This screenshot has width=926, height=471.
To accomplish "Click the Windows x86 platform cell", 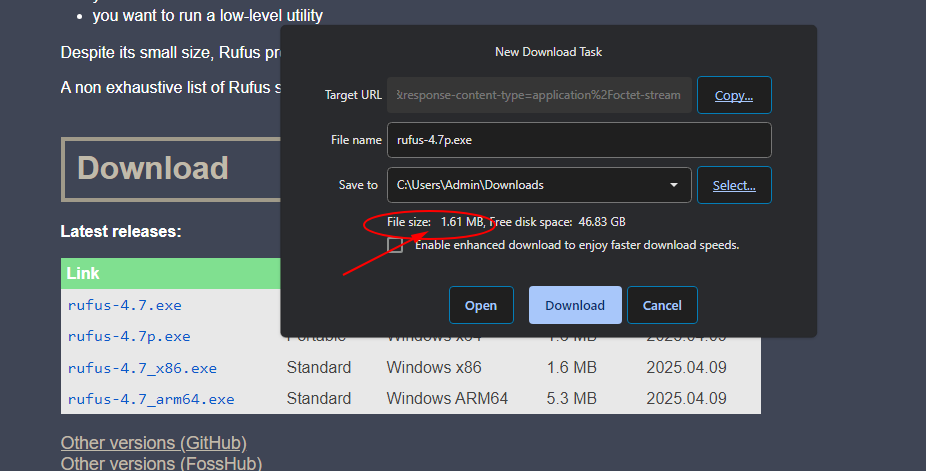I will click(x=434, y=367).
